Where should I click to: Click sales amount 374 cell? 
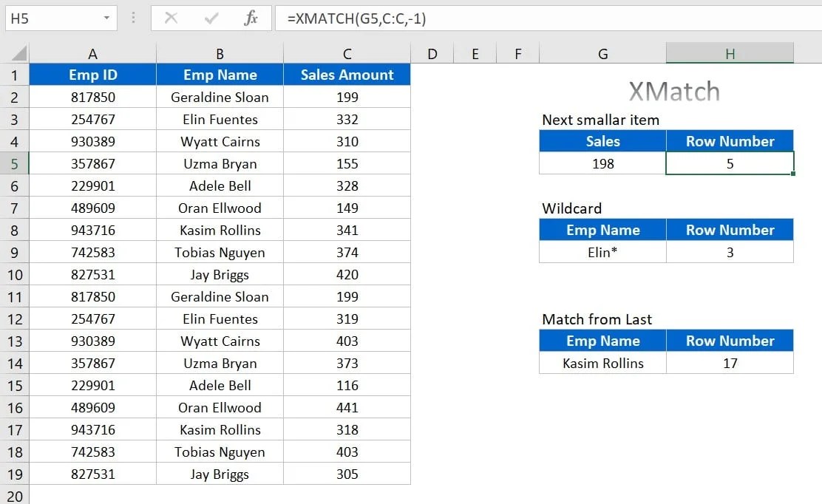pos(347,253)
